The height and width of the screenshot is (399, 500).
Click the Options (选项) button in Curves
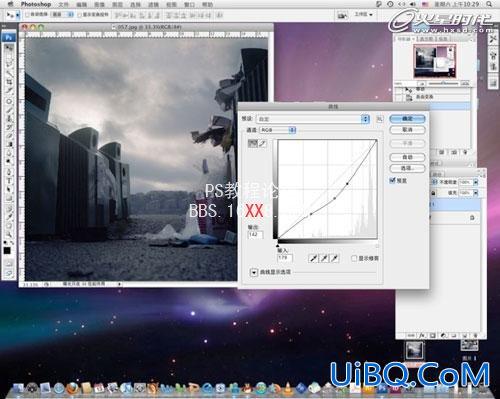(407, 168)
